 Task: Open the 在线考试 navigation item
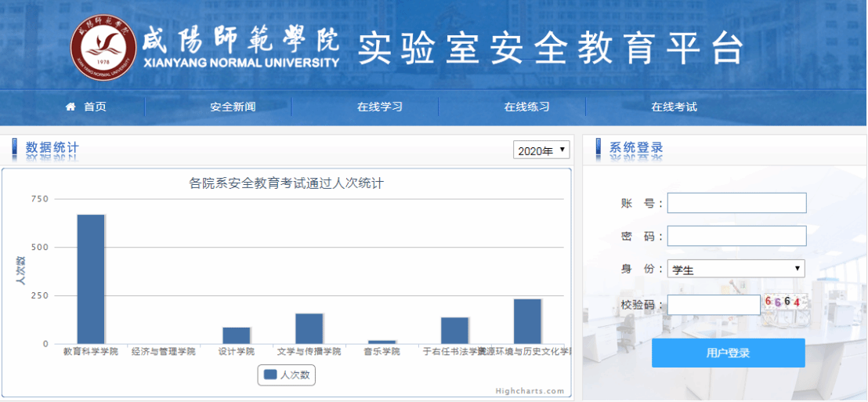[674, 107]
